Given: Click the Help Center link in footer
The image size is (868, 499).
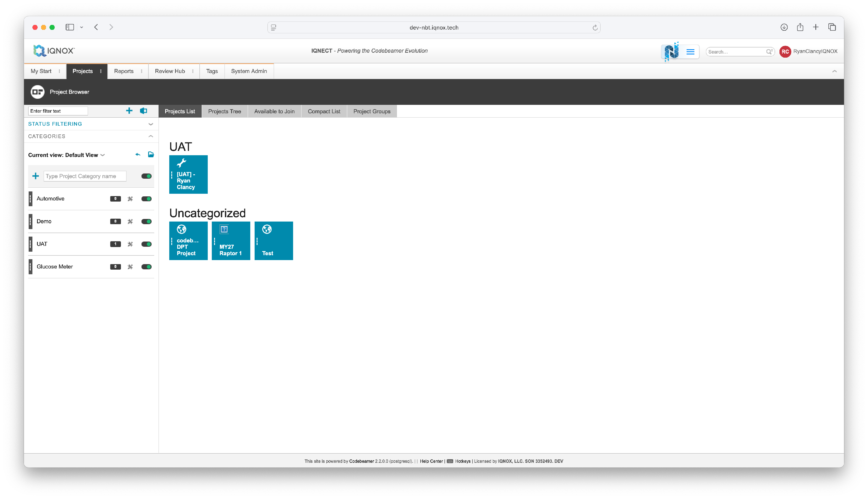Looking at the screenshot, I should click(431, 461).
